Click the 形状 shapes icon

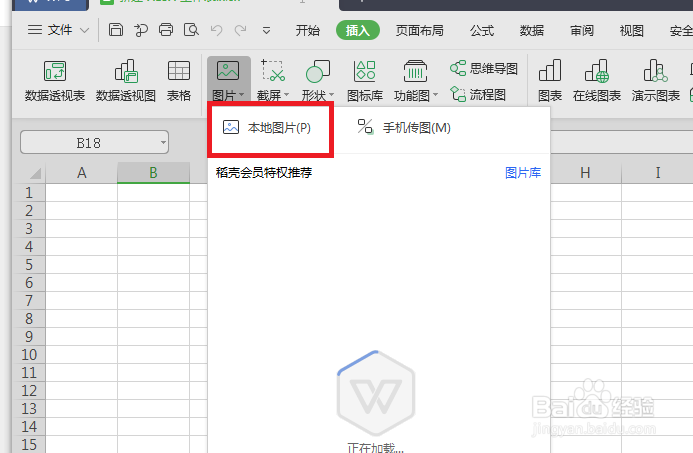click(x=318, y=71)
